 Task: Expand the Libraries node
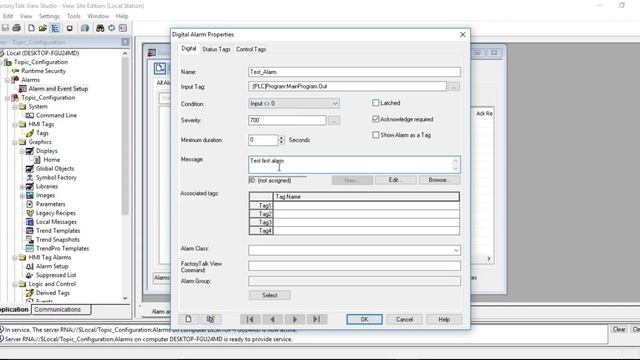[22, 187]
